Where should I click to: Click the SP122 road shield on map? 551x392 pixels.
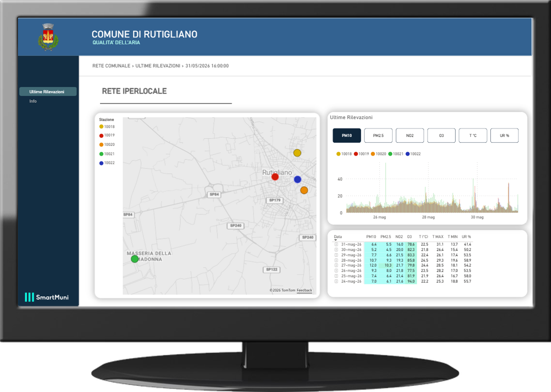272,270
